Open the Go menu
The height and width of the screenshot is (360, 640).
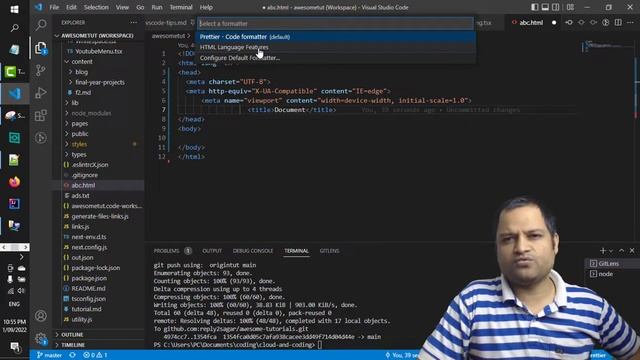(140, 7)
